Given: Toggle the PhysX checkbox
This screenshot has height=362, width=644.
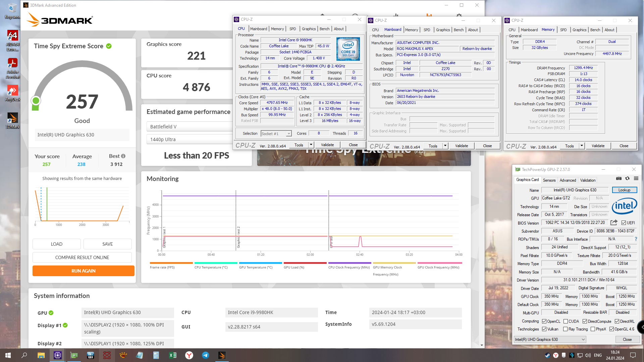Looking at the screenshot, I should 593,329.
